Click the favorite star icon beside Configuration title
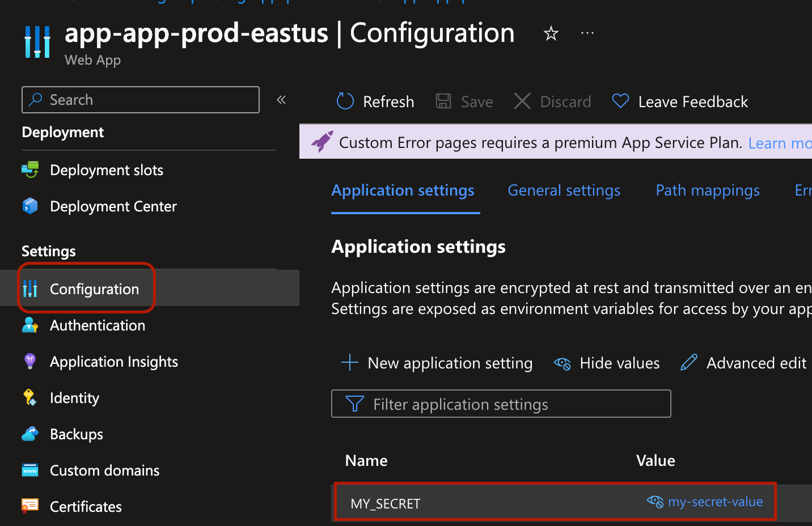The width and height of the screenshot is (812, 526). pyautogui.click(x=551, y=33)
